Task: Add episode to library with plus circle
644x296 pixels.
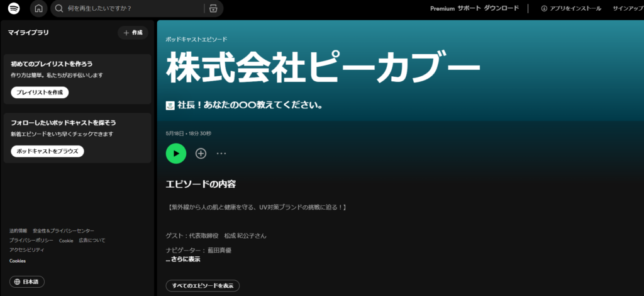Action: 201,153
